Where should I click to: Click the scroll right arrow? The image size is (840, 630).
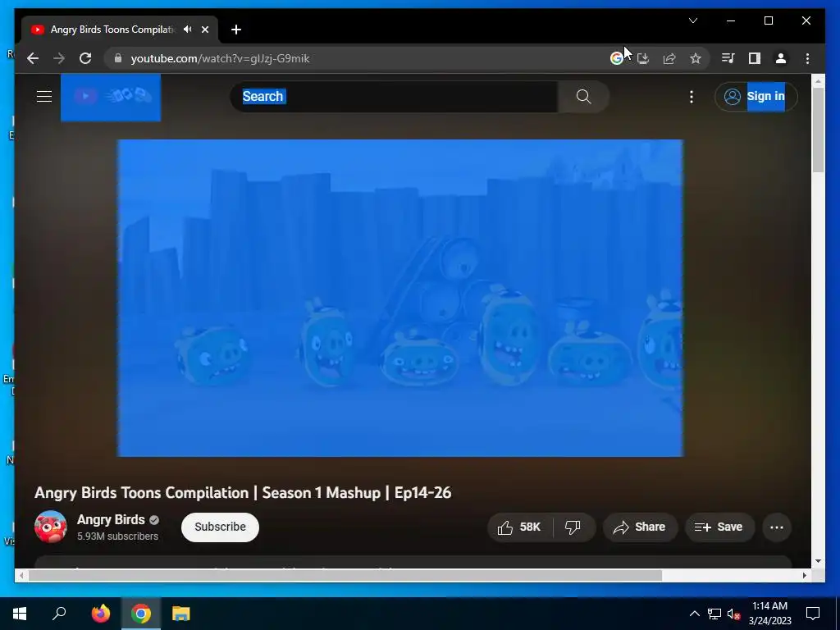[804, 575]
